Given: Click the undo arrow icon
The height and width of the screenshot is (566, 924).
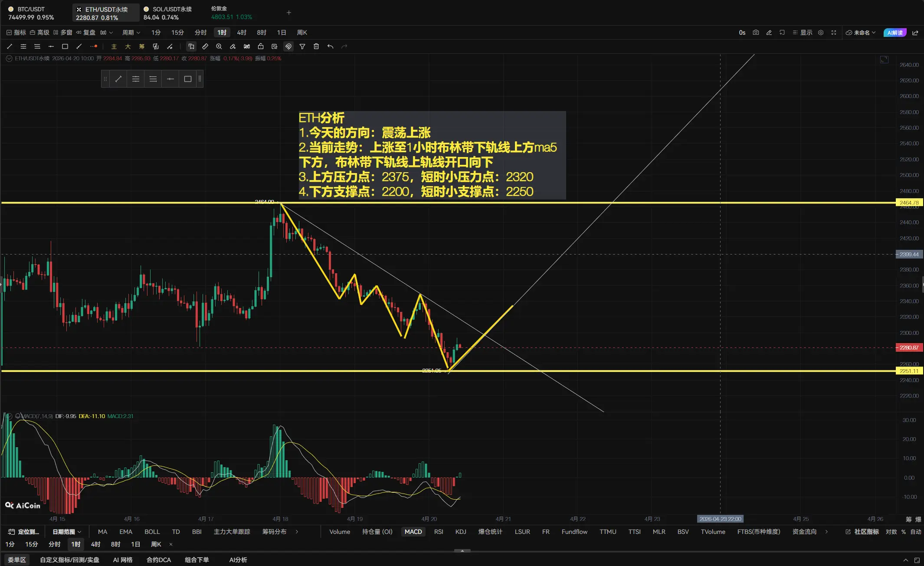Looking at the screenshot, I should tap(330, 46).
